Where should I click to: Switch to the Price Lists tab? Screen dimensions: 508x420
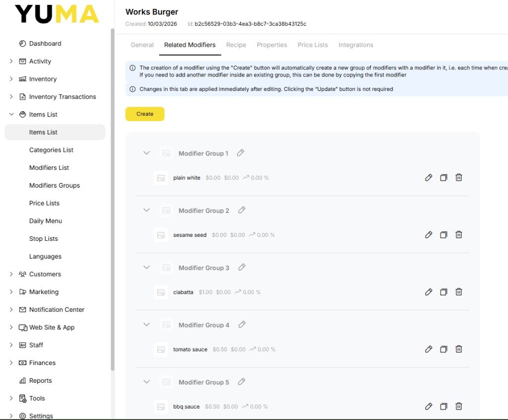point(313,45)
